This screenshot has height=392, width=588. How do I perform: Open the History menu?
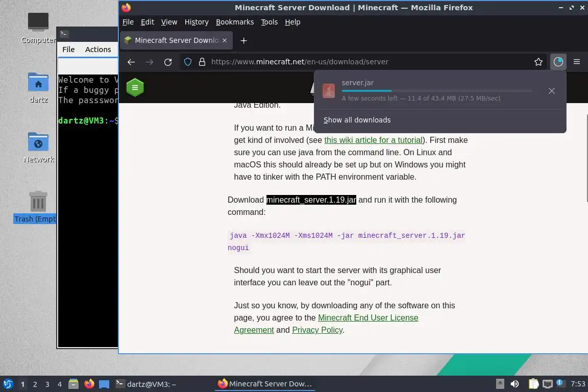pos(197,22)
